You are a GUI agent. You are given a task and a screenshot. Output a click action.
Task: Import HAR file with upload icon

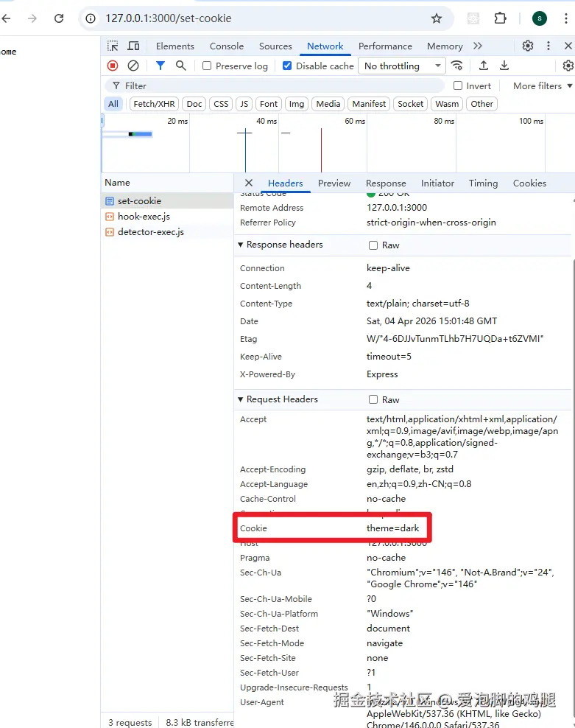[x=484, y=66]
